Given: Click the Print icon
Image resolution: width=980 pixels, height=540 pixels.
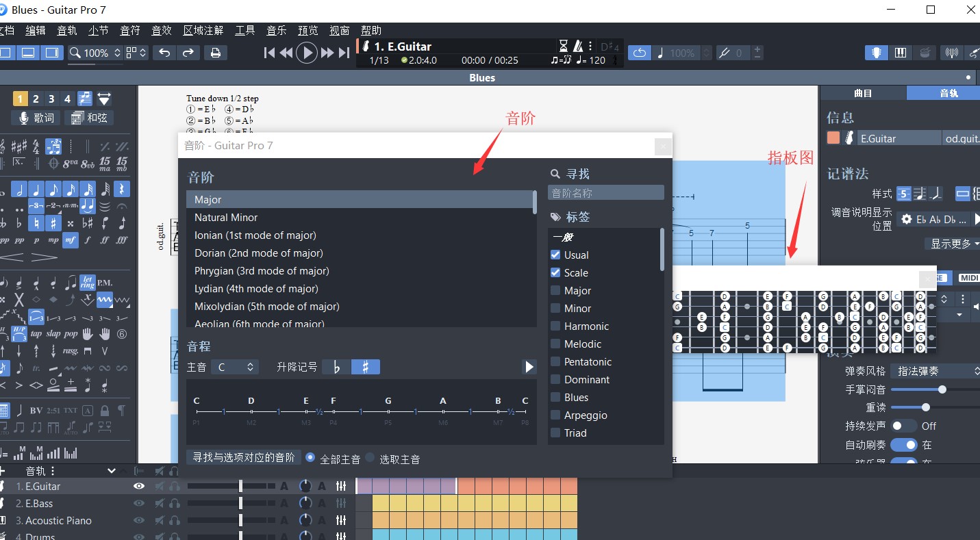Looking at the screenshot, I should coord(215,53).
